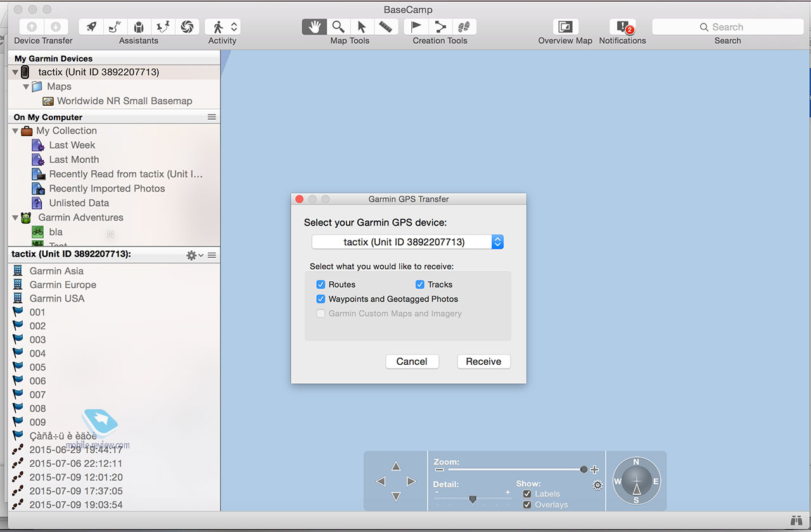Viewport: 811px width, 532px height.
Task: Click the binoculars icon in status bar
Action: coord(796,521)
